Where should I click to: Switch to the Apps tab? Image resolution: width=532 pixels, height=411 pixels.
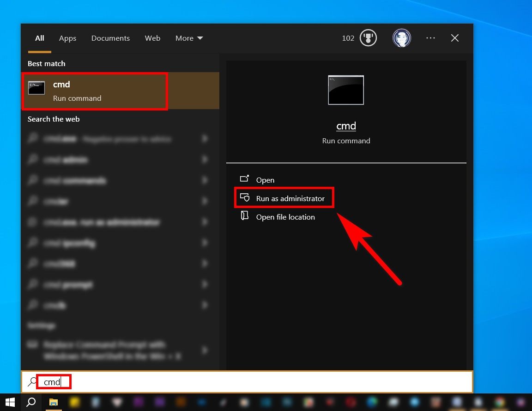coord(67,38)
